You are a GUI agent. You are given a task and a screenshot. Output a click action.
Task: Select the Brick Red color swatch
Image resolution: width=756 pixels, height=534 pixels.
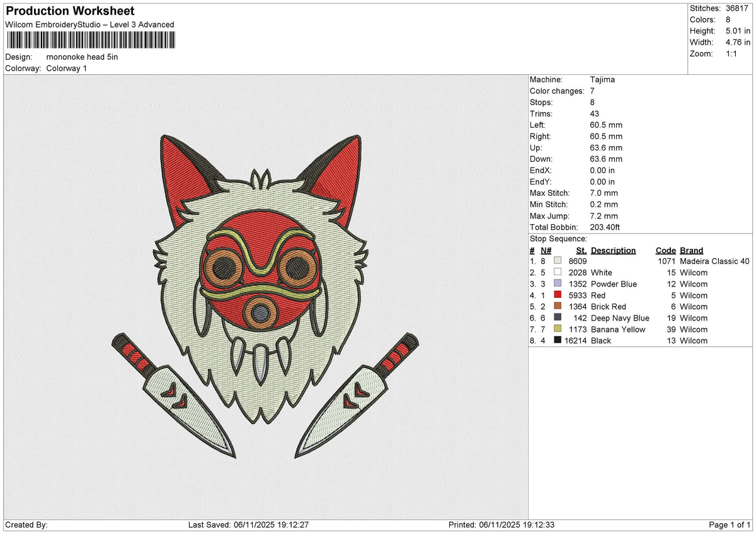[558, 307]
